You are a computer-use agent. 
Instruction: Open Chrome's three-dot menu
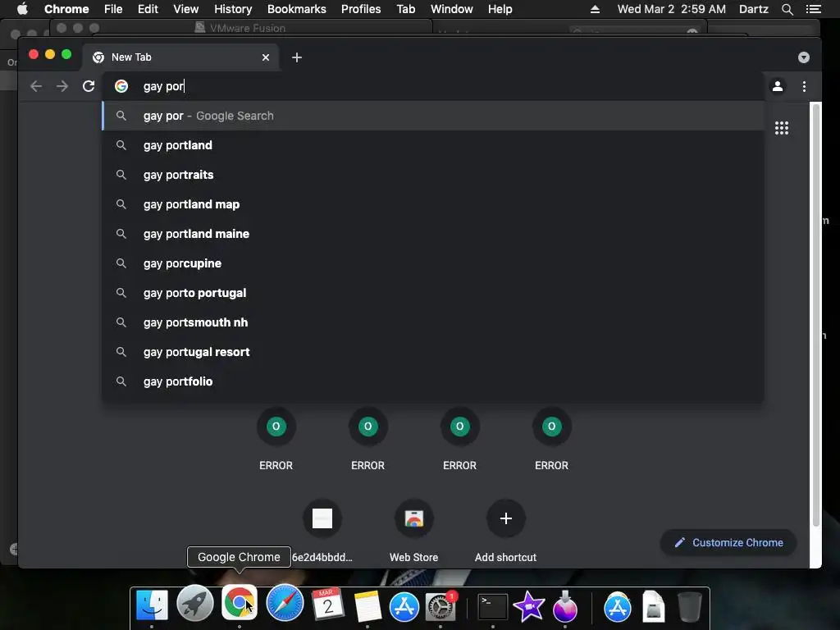coord(804,86)
